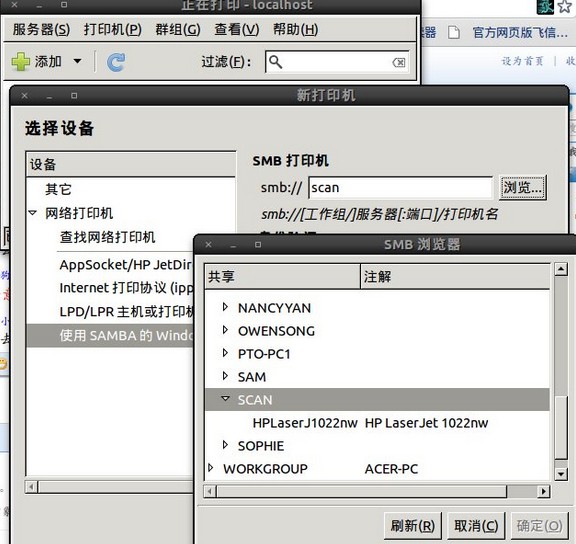576x544 pixels.
Task: Click the smb:// address input field
Action: 400,187
